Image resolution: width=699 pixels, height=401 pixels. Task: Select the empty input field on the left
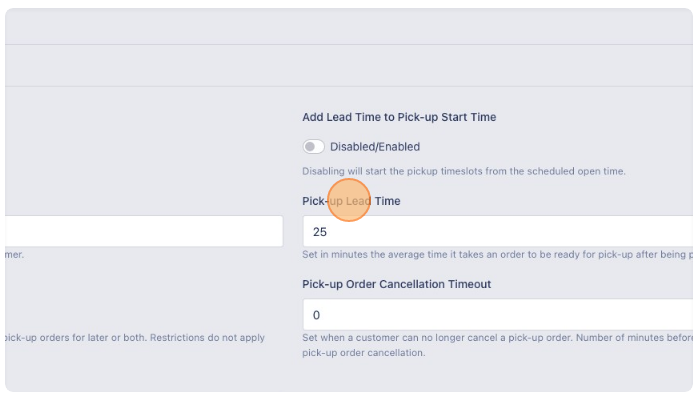coord(144,231)
